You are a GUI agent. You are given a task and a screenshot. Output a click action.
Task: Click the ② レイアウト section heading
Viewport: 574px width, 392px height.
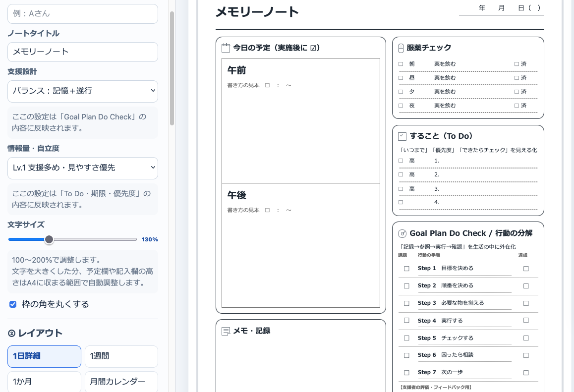point(35,333)
